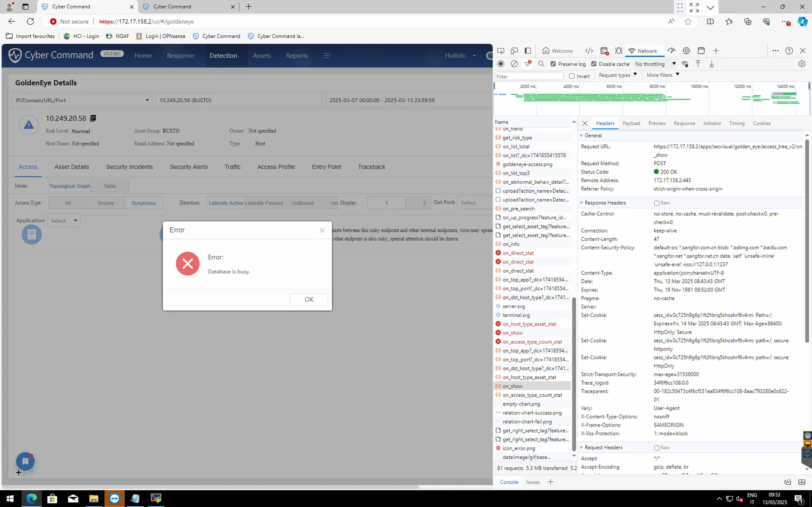The width and height of the screenshot is (812, 507).
Task: Open the IP/Domain/URL/Port combo box
Action: pyautogui.click(x=82, y=100)
